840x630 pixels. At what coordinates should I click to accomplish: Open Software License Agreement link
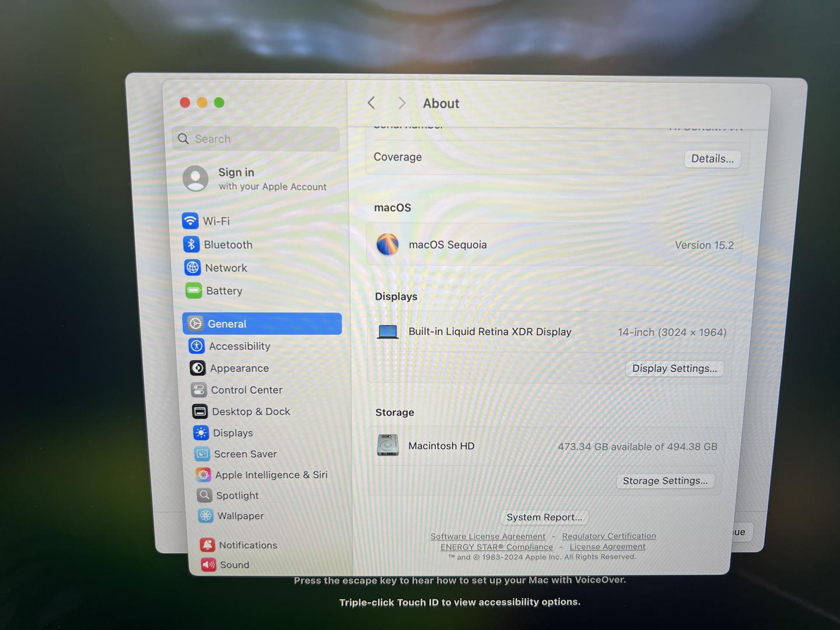pyautogui.click(x=488, y=536)
